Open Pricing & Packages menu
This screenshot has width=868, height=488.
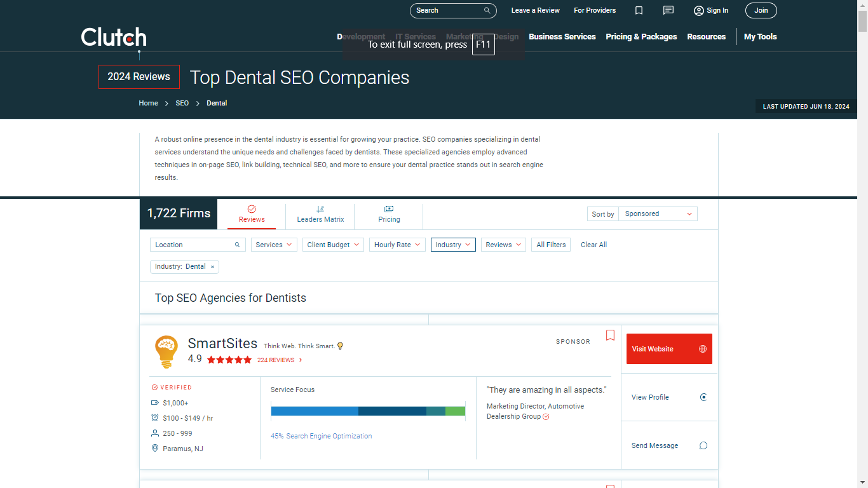641,37
